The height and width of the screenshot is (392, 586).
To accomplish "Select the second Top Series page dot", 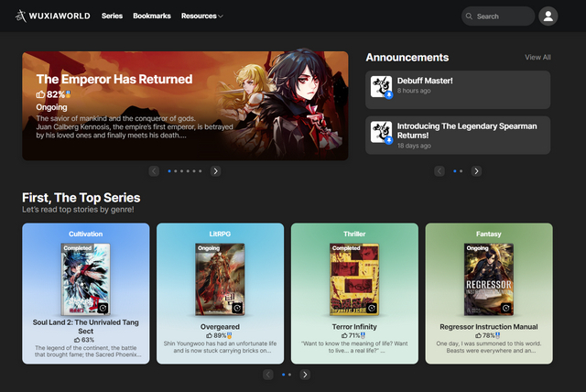I will (289, 375).
